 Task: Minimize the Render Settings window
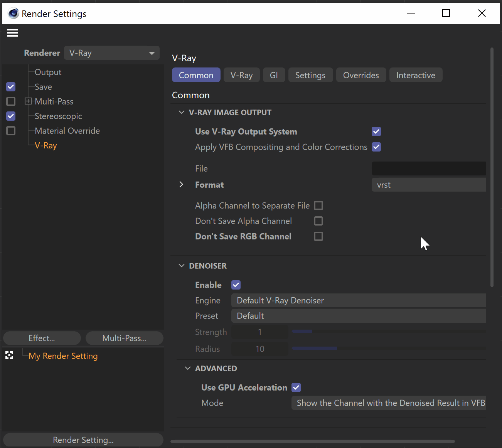(x=411, y=13)
